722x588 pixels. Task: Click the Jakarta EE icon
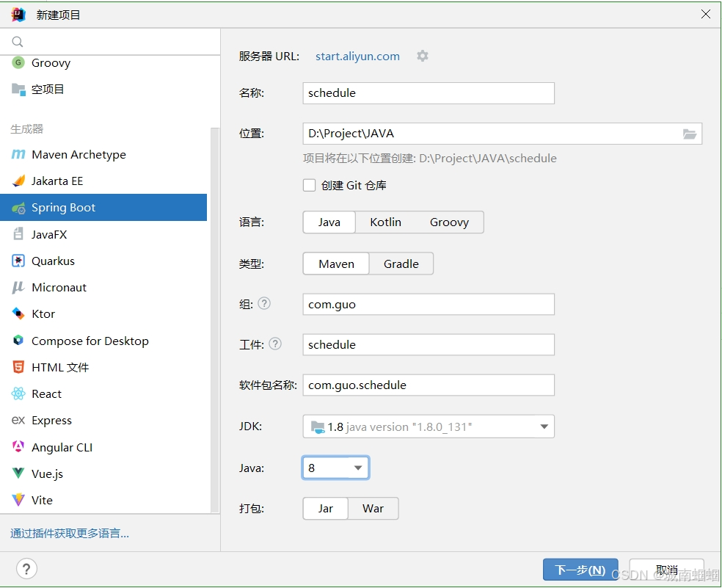(18, 181)
